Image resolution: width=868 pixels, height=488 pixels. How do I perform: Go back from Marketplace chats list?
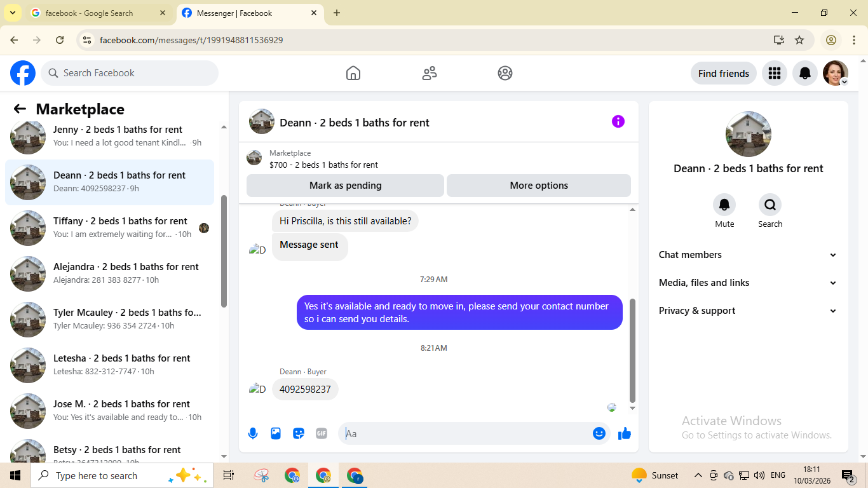[x=20, y=109]
